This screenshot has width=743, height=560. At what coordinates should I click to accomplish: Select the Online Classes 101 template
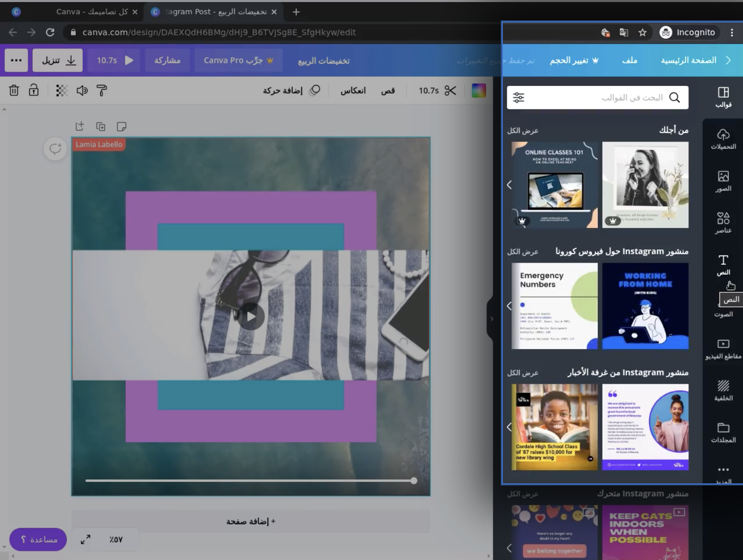(x=554, y=185)
